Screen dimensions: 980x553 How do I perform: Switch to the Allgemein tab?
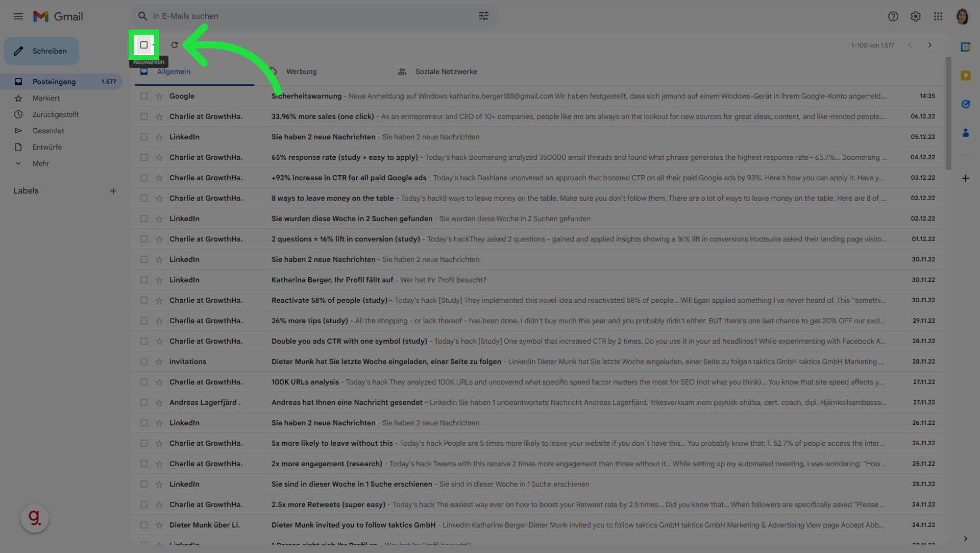pos(194,71)
